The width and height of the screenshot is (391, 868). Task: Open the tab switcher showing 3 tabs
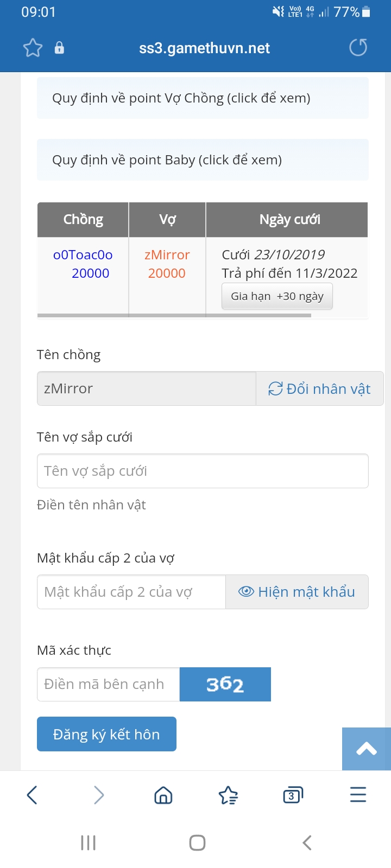[x=293, y=795]
